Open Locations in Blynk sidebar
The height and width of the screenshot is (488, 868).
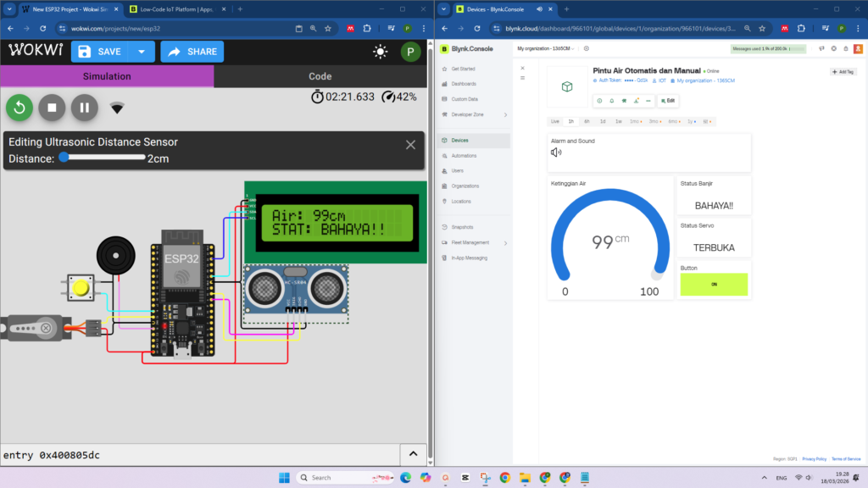[x=460, y=202]
